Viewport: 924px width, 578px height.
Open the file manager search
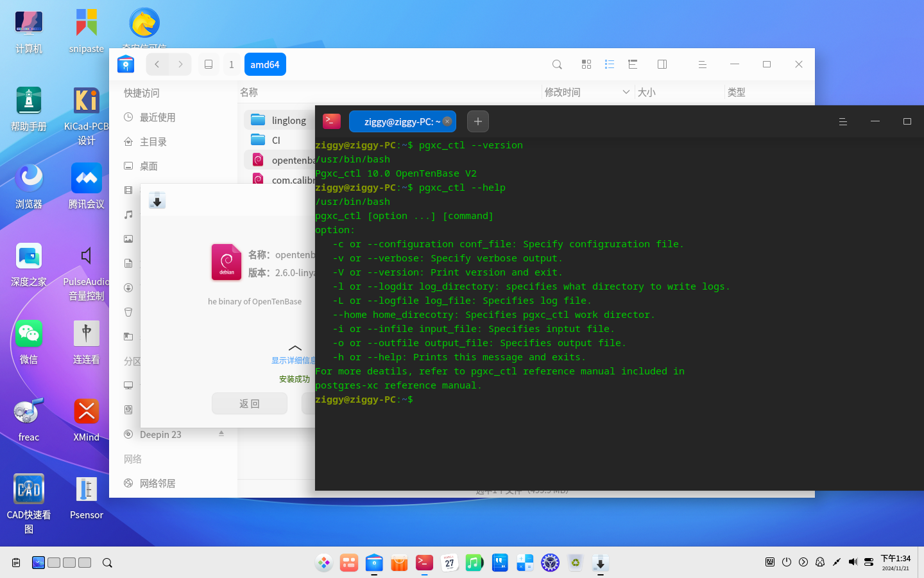point(557,64)
